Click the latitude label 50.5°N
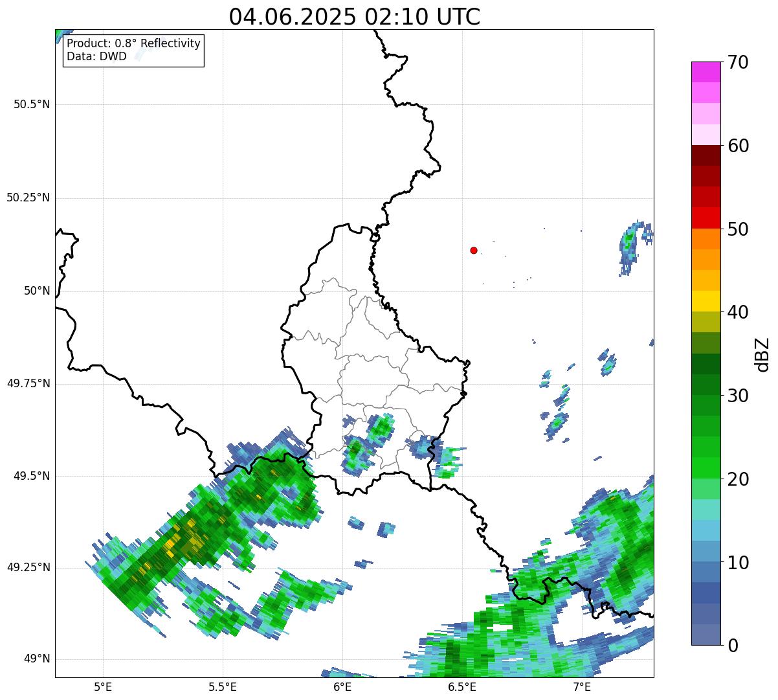Viewport: 778px width, 700px height. [31, 104]
